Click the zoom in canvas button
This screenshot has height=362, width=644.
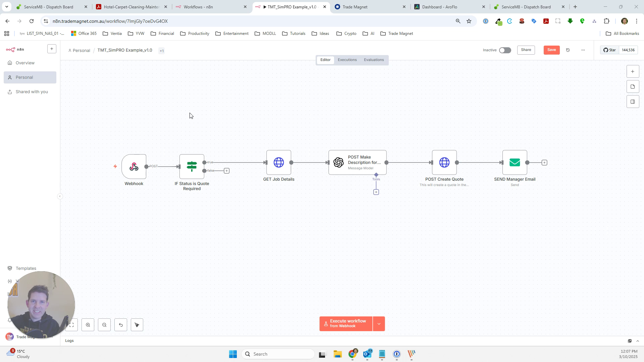point(88,325)
